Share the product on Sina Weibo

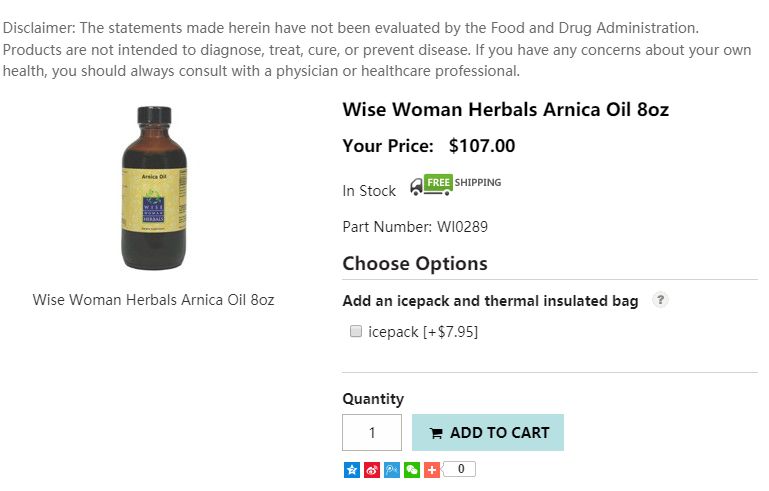click(x=371, y=469)
